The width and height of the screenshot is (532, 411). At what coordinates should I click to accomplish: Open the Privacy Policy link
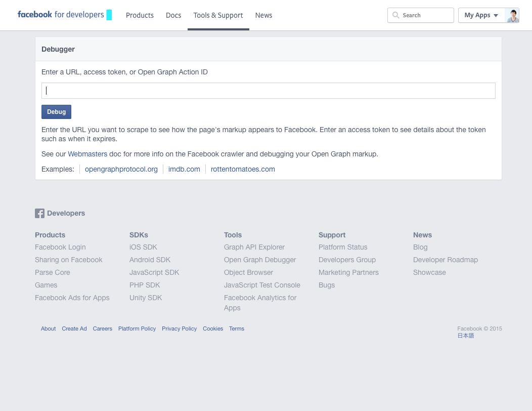179,328
